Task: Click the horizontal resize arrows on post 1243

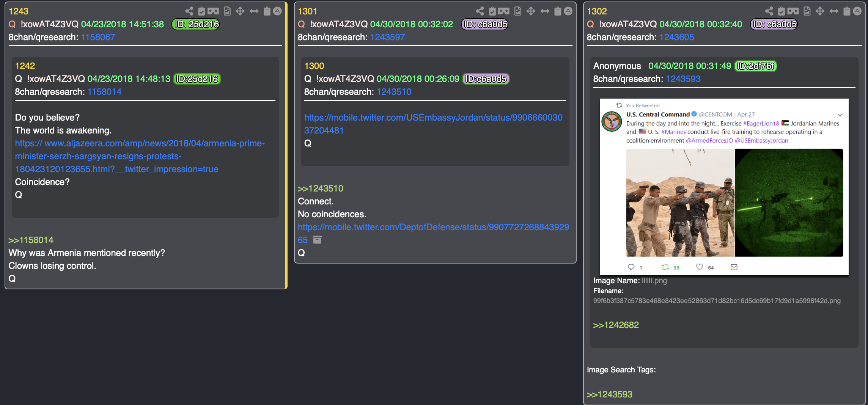Action: click(x=254, y=11)
